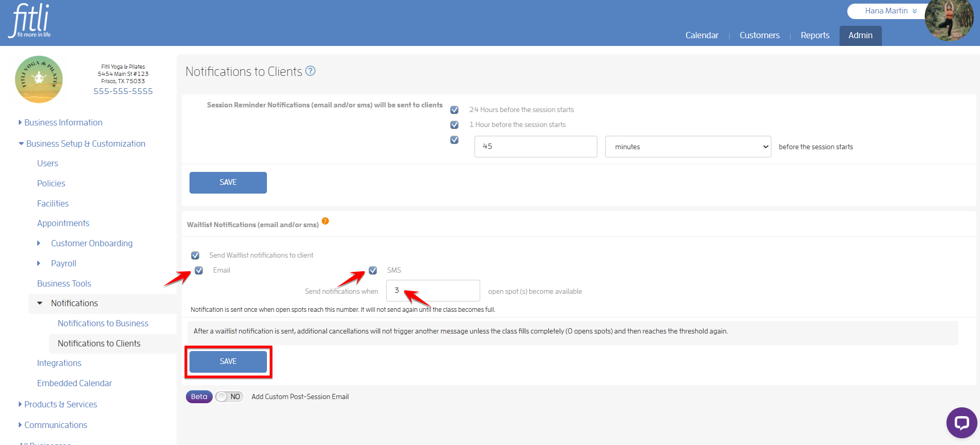Toggle the custom 45 minutes reminder checkbox

pos(454,140)
